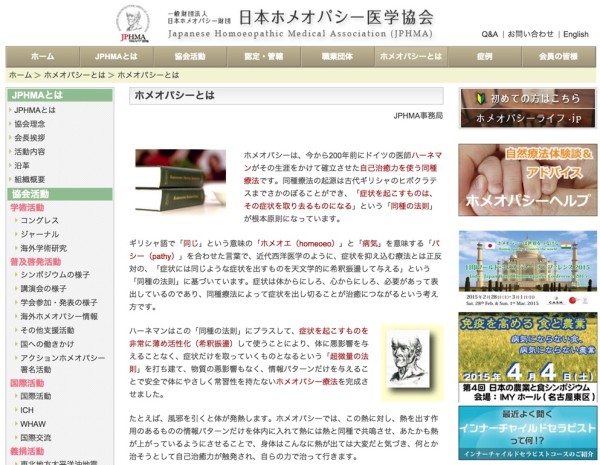The width and height of the screenshot is (600, 465).
Task: Open the 会員の皆様 navigation tab
Action: pyautogui.click(x=558, y=57)
